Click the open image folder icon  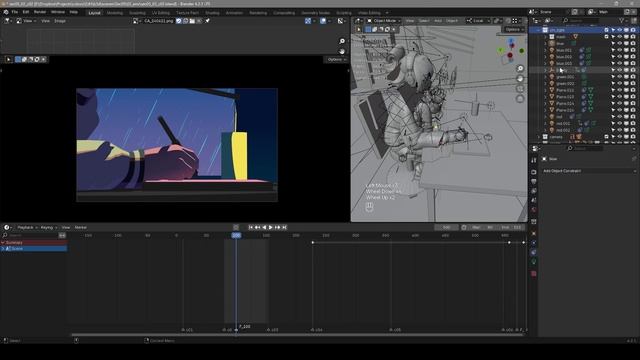tap(192, 21)
